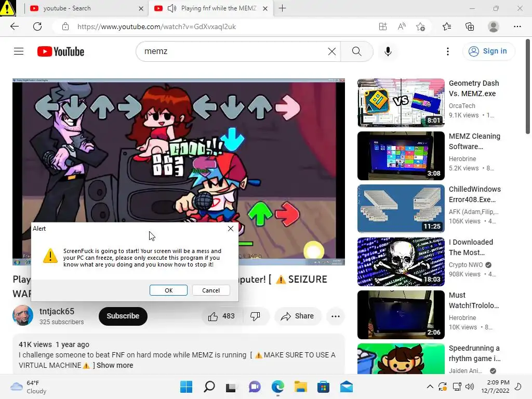Open Microsoft Store from taskbar

323,387
